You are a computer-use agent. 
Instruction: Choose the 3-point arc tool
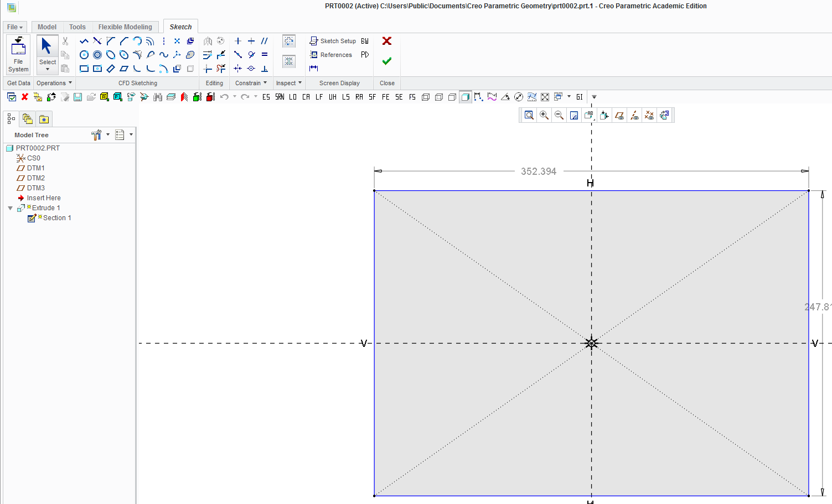point(137,41)
